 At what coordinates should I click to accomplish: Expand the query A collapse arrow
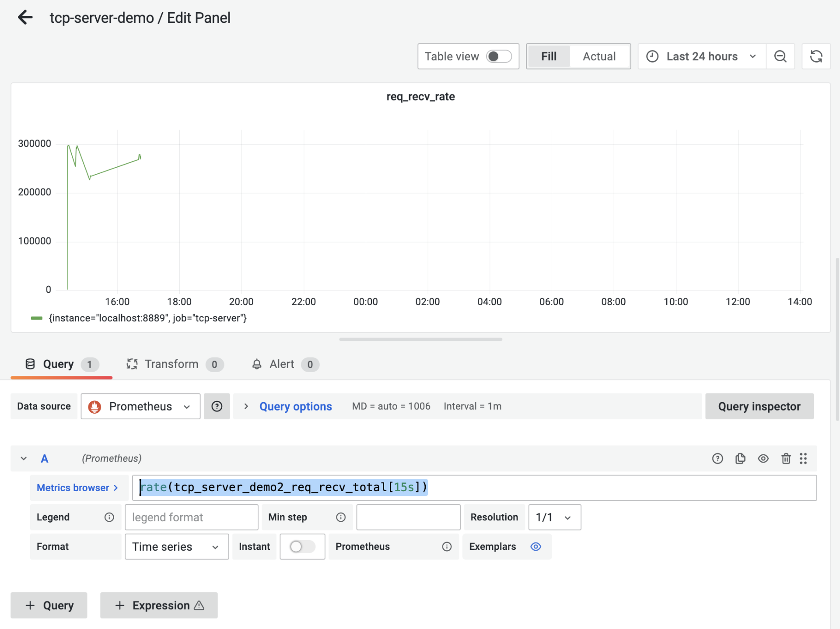click(23, 458)
